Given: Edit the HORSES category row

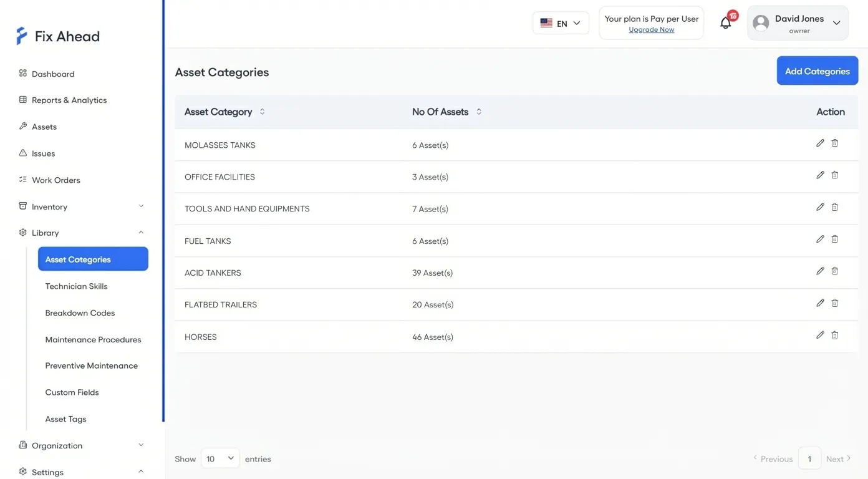Looking at the screenshot, I should (x=820, y=336).
